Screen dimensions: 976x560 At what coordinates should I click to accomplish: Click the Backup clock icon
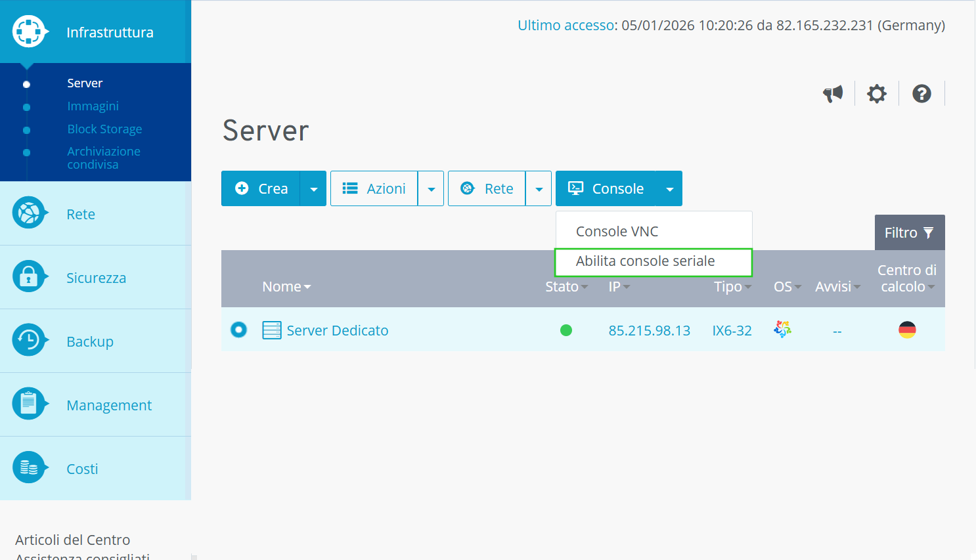coord(29,340)
